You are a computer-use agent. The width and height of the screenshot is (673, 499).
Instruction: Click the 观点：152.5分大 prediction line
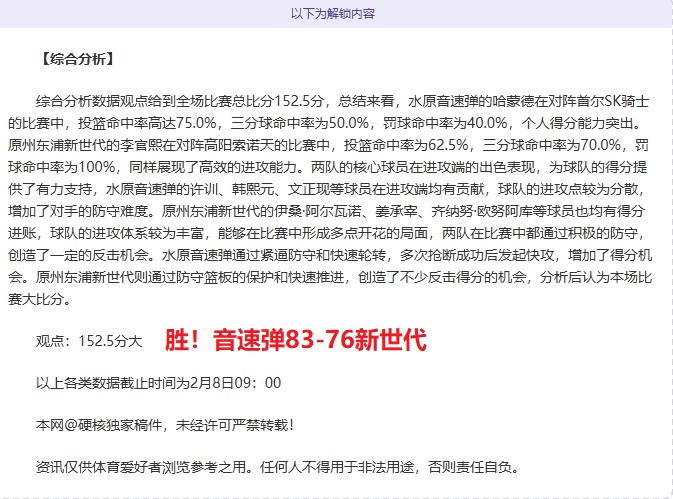point(89,341)
